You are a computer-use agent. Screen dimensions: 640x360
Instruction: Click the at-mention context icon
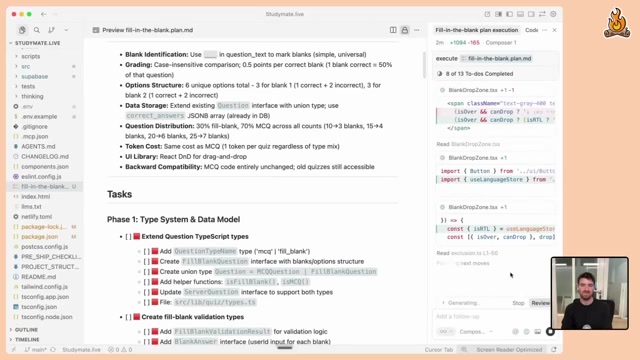click(x=515, y=331)
